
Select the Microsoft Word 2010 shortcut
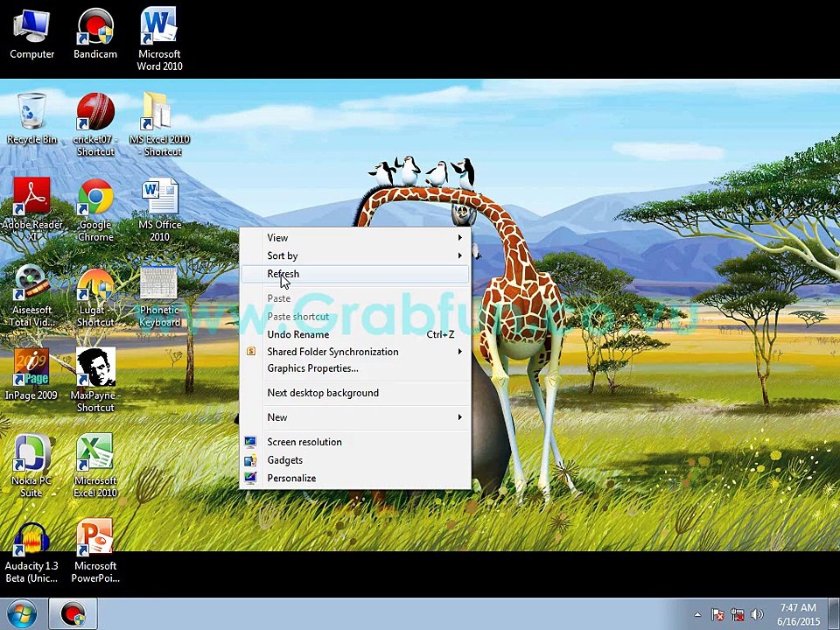coord(159,39)
